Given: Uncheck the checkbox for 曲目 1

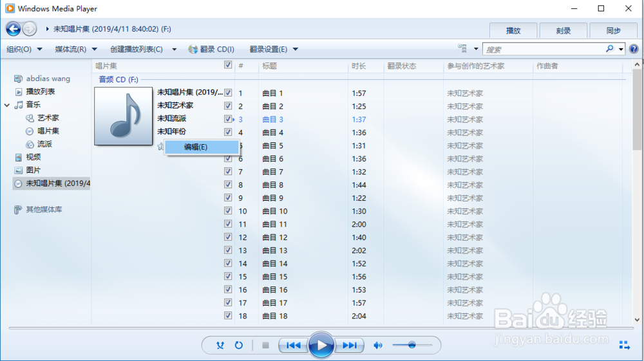Looking at the screenshot, I should (x=228, y=93).
